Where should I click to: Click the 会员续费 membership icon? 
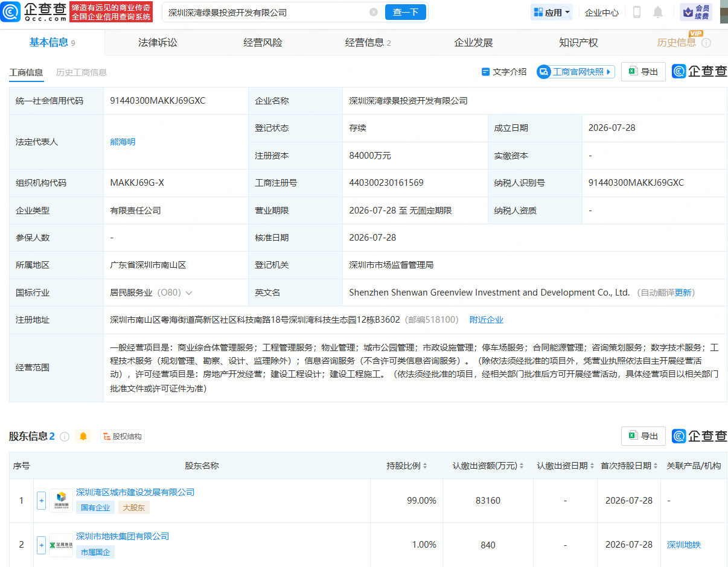(696, 12)
